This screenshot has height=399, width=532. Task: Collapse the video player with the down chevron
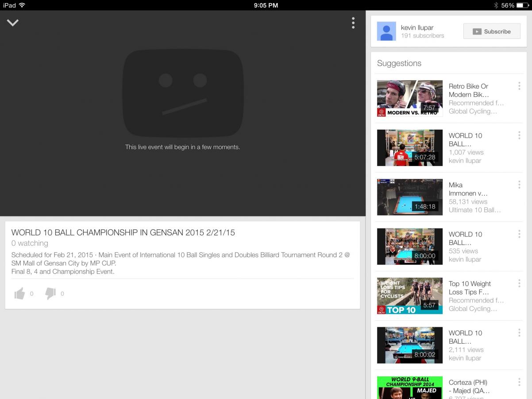click(x=13, y=23)
